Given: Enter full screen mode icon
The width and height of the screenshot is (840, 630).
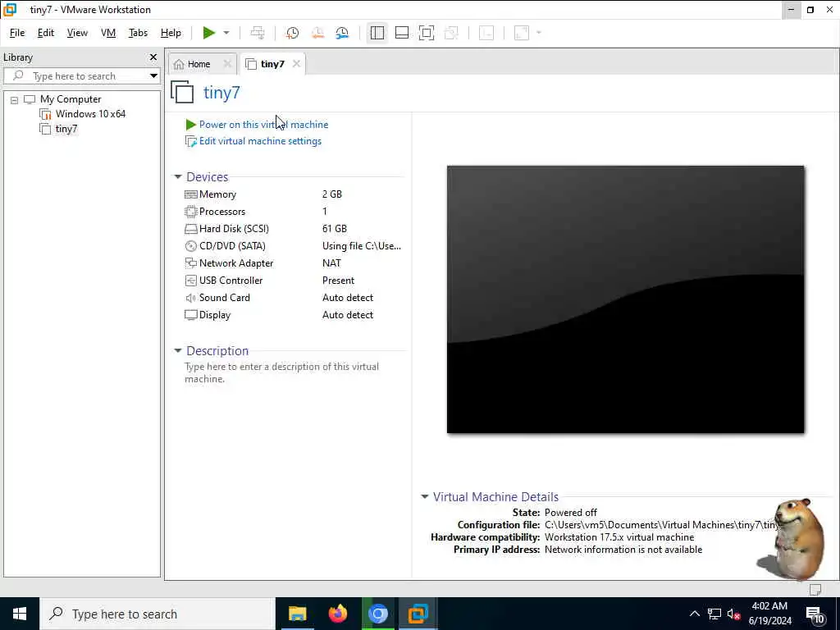Looking at the screenshot, I should click(x=427, y=33).
